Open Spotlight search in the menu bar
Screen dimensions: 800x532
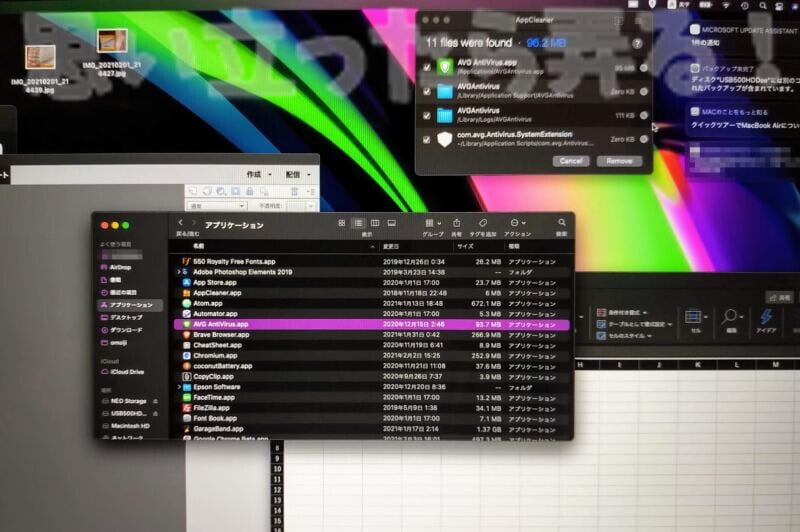coord(762,6)
